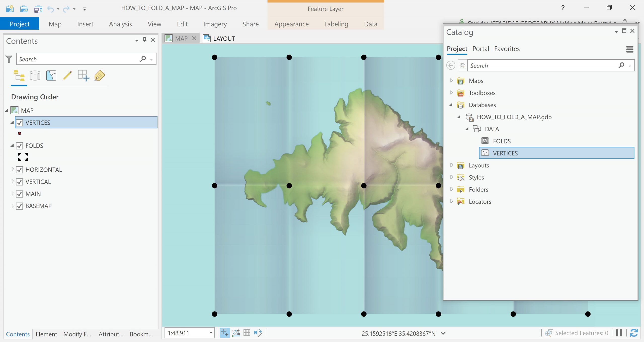The height and width of the screenshot is (342, 644).
Task: Switch to Portal tab in Catalog
Action: (x=480, y=49)
